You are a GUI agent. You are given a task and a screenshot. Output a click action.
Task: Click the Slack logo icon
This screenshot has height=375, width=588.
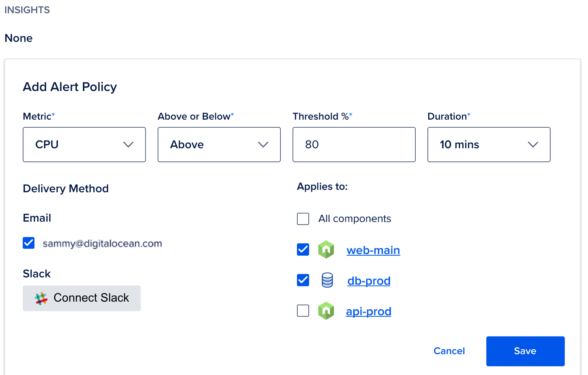pyautogui.click(x=41, y=298)
